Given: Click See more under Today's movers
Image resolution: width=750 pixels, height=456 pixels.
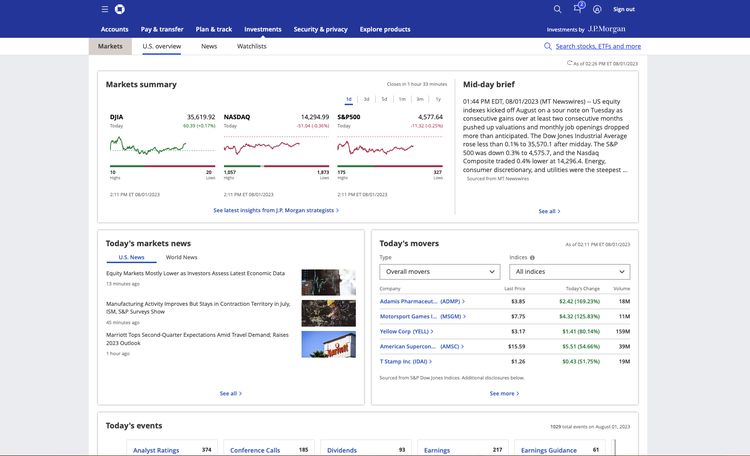Looking at the screenshot, I should tap(504, 393).
